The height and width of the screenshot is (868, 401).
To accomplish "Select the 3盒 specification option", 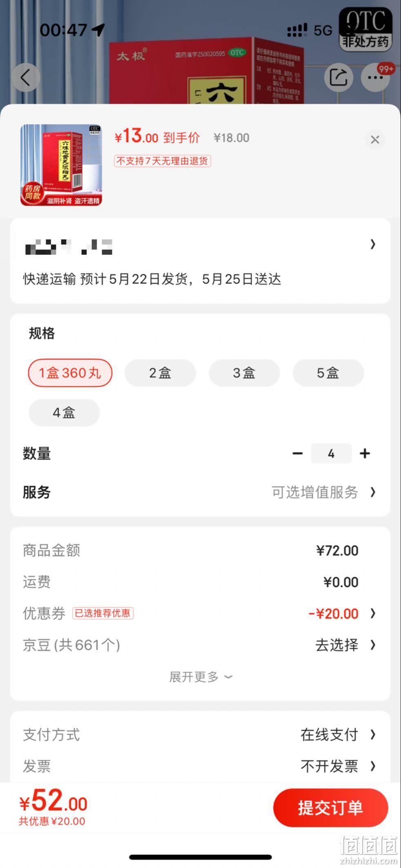I will pos(244,373).
